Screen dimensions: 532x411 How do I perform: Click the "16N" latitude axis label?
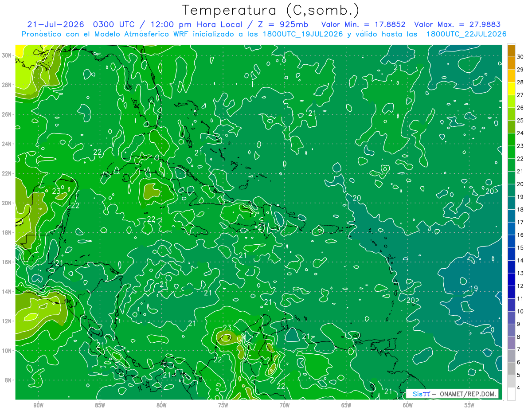pos(8,262)
